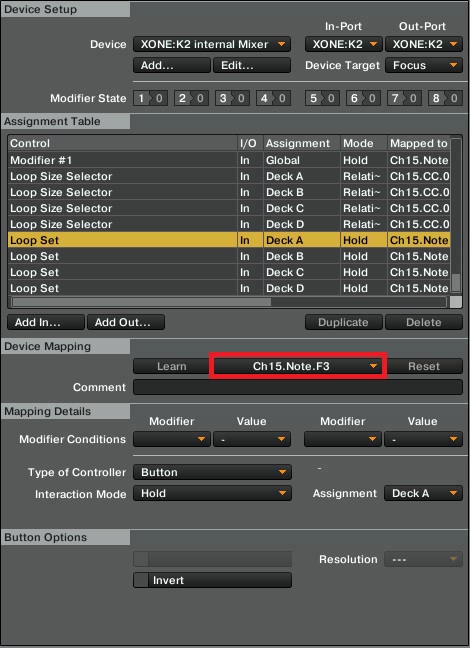Click the assignment table horizontal scrollbar
The height and width of the screenshot is (648, 470).
pyautogui.click(x=229, y=302)
